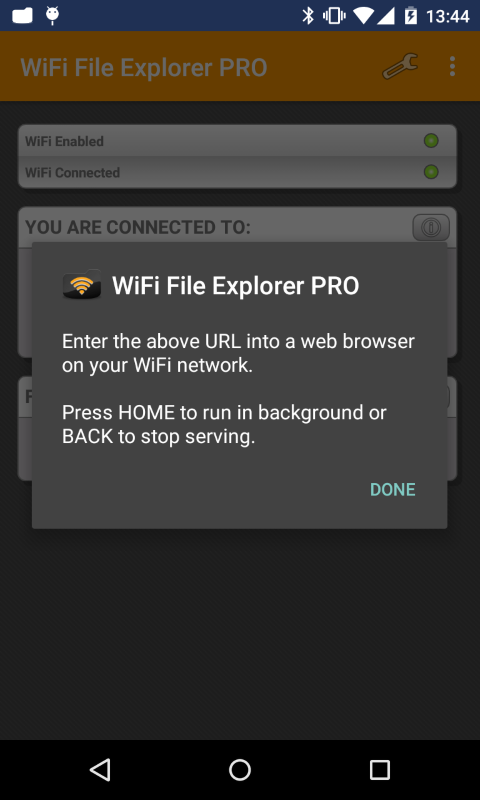Click the info icon beside YOU ARE CONNECTED TO
Viewport: 480px width, 800px height.
point(431,228)
